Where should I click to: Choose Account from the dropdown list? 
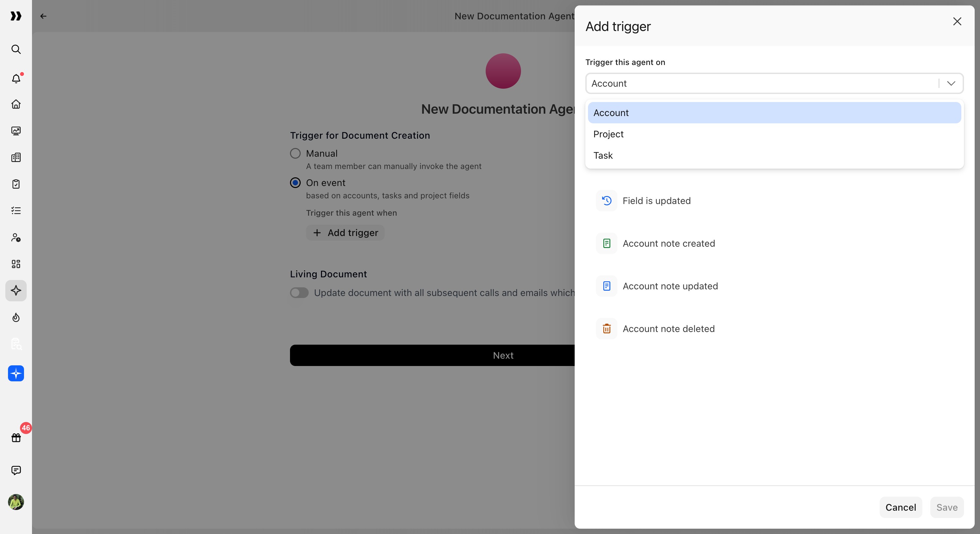774,113
